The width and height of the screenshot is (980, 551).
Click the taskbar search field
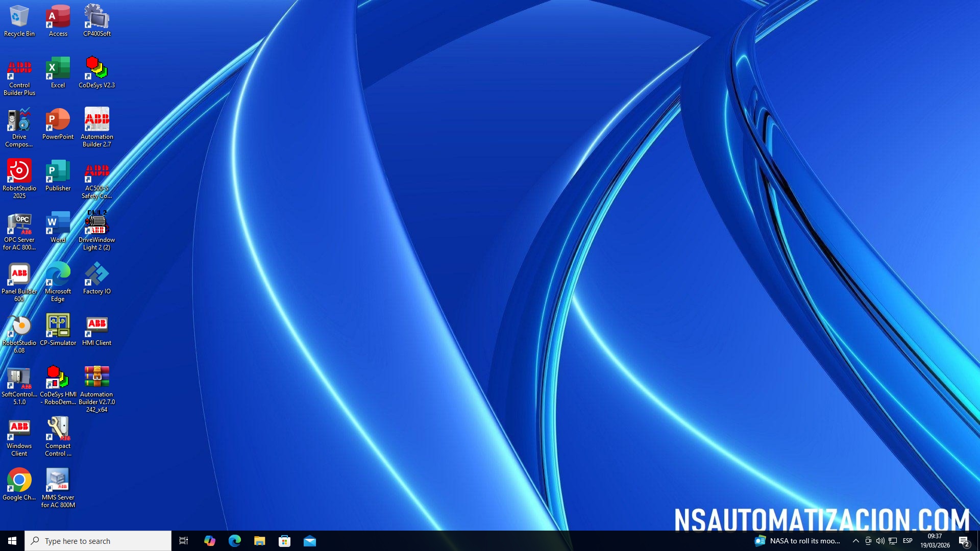(x=97, y=541)
